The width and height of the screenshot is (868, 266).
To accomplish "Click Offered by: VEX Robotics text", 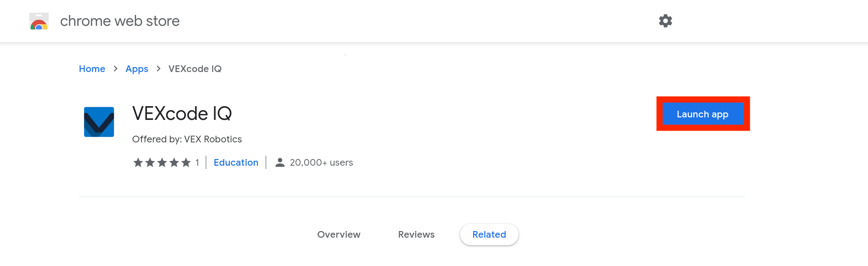I will pos(186,139).
